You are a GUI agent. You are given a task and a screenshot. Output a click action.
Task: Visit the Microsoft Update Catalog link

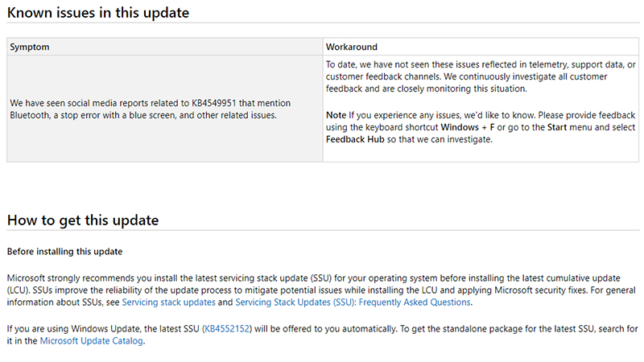coord(90,341)
